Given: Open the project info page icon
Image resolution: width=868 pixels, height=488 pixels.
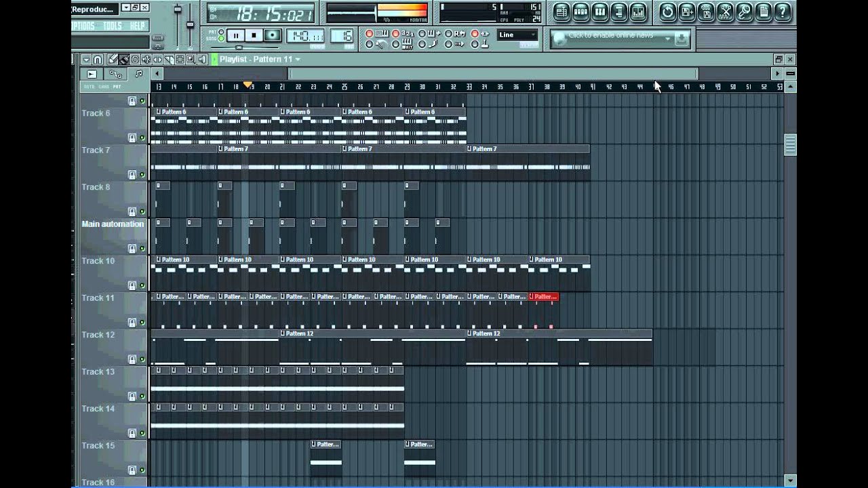Looking at the screenshot, I should click(763, 12).
